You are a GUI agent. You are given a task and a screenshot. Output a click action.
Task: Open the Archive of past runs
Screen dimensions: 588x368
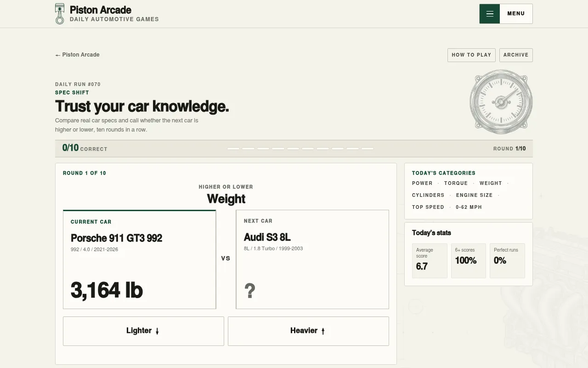[516, 55]
